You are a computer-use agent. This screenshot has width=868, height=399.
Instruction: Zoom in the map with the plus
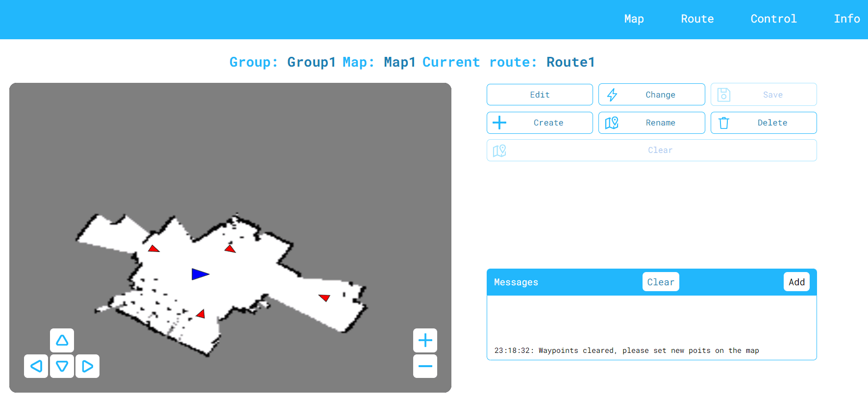(425, 340)
